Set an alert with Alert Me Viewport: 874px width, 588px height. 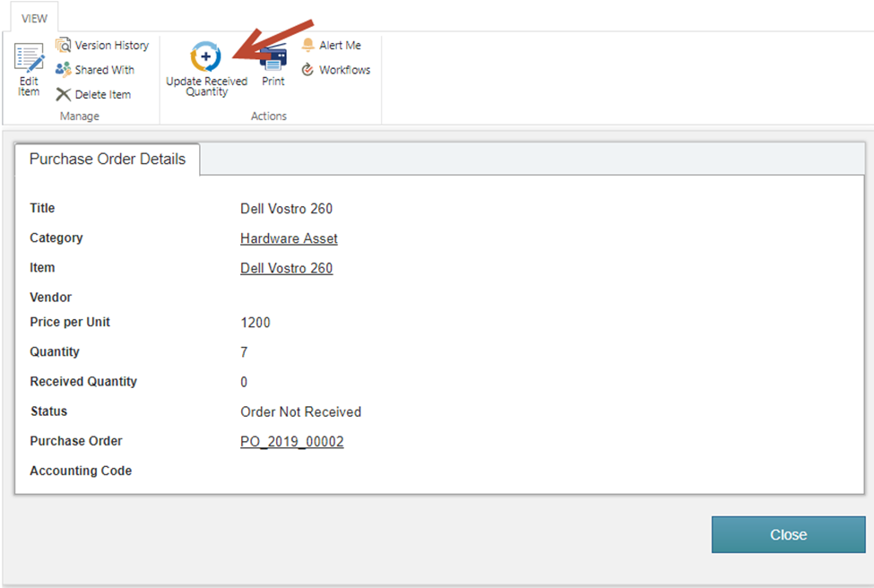tap(332, 45)
